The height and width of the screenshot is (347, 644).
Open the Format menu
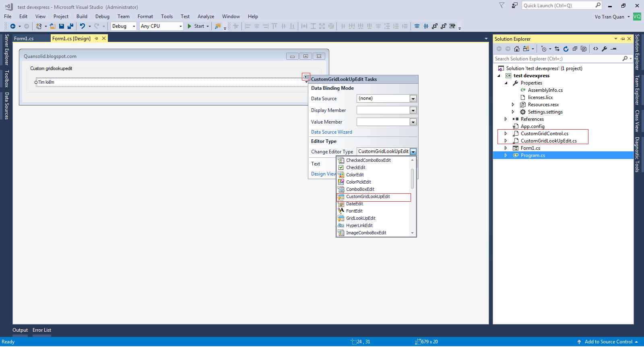[x=145, y=17]
